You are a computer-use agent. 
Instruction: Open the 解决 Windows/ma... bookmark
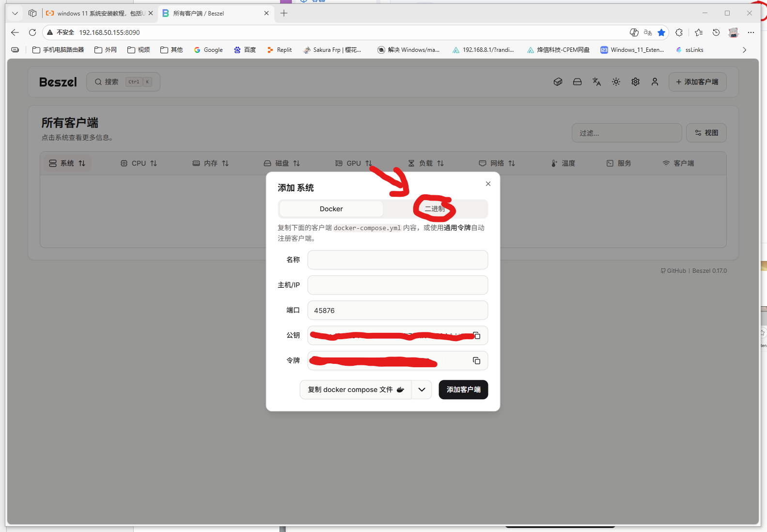tap(408, 50)
